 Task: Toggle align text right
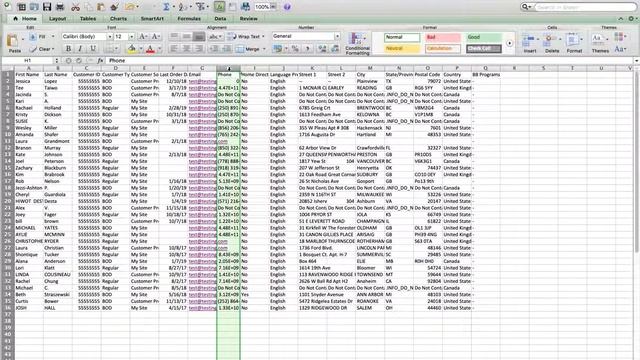[199, 49]
